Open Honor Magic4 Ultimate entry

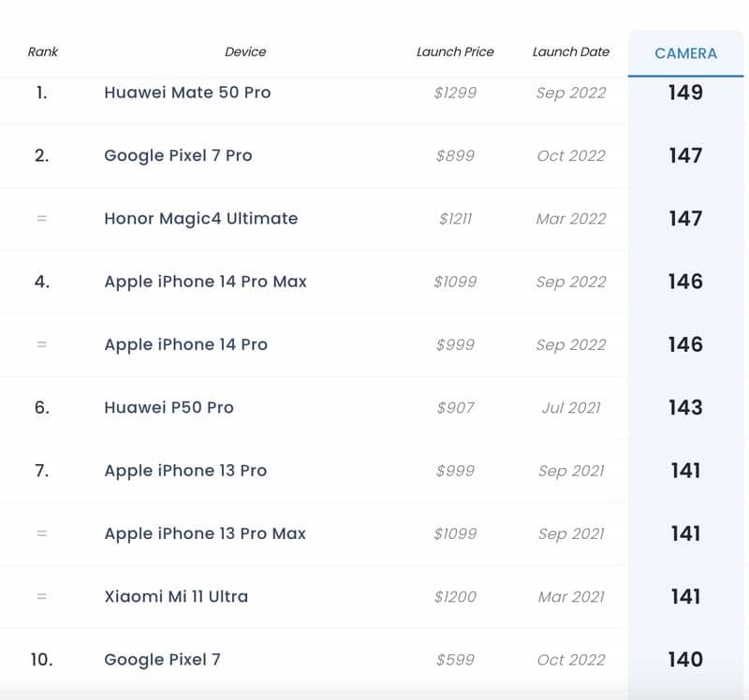point(201,219)
